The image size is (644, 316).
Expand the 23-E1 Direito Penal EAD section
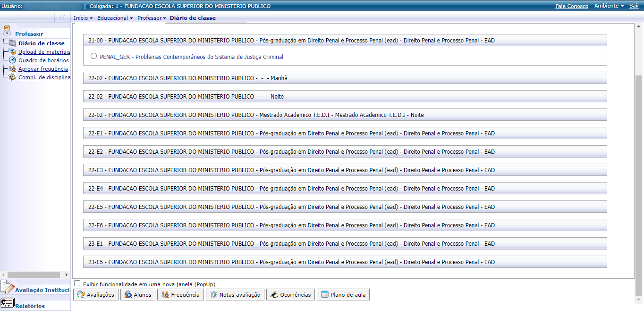click(345, 243)
